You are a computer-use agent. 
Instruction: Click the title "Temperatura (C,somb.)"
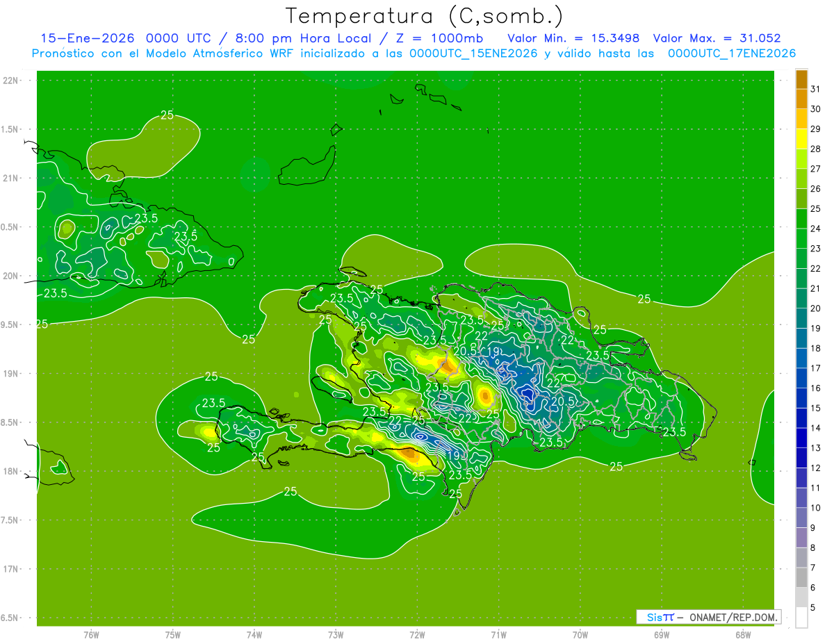point(425,16)
